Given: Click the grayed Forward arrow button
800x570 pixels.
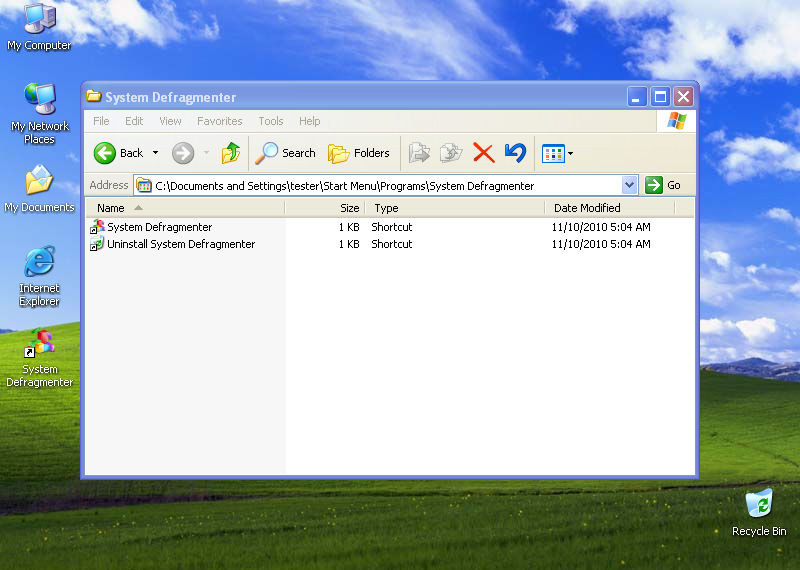Looking at the screenshot, I should point(183,153).
